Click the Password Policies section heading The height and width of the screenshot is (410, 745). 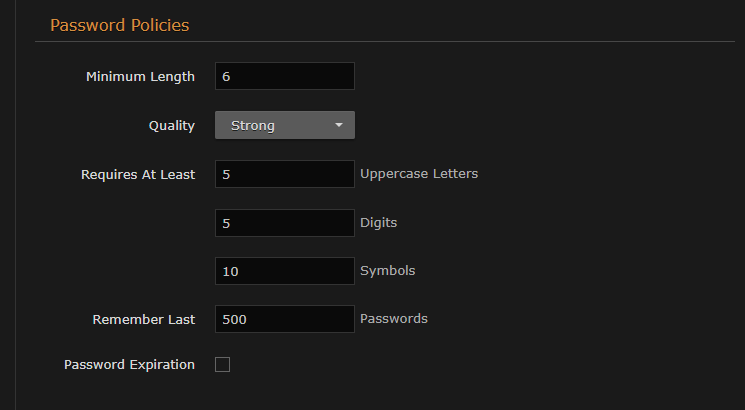120,25
